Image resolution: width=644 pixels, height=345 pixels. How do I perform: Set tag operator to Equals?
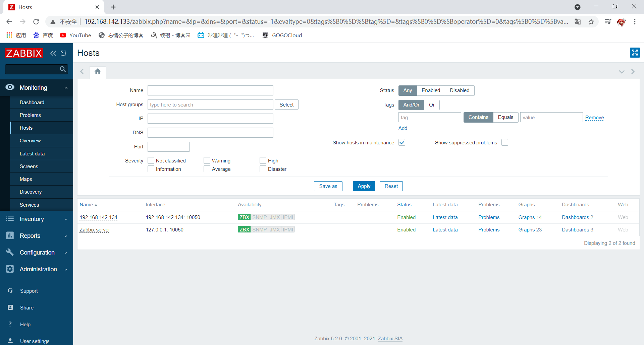tap(505, 117)
